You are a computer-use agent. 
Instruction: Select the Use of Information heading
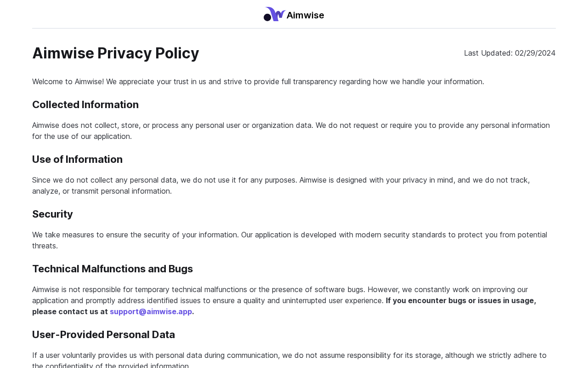point(77,160)
